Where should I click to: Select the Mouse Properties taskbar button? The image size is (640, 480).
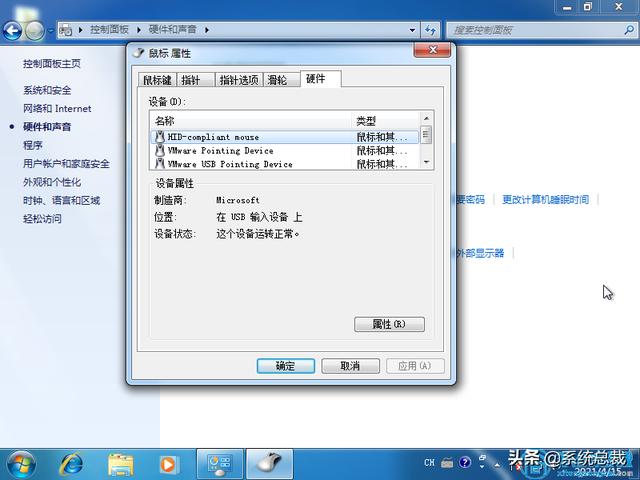270,464
